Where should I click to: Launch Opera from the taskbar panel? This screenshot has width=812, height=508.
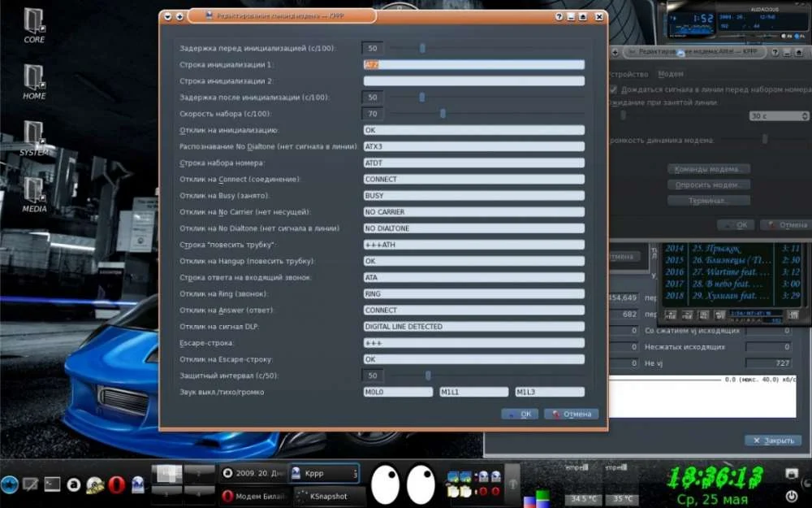(116, 484)
